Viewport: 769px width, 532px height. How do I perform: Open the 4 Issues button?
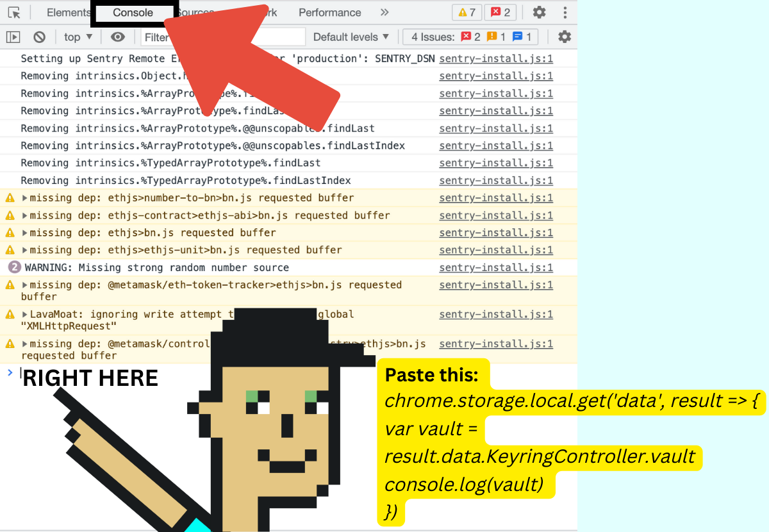pyautogui.click(x=470, y=37)
